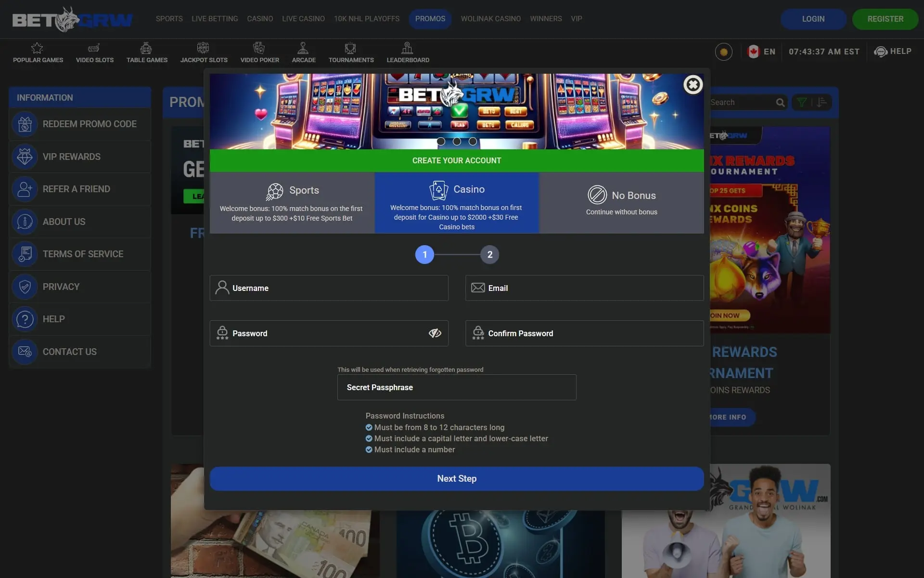Open the Video Slots category icon
Viewport: 924px width, 578px height.
(x=94, y=48)
